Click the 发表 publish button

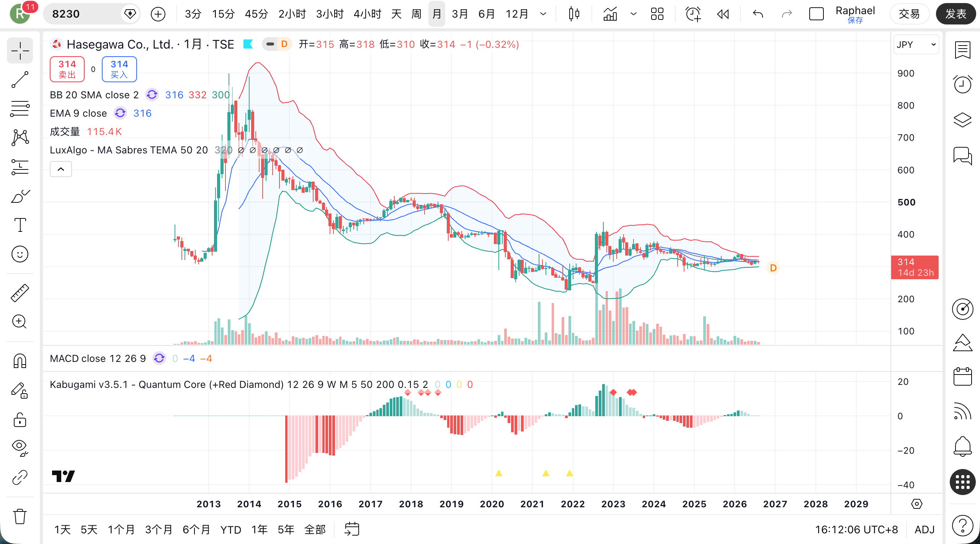pos(956,14)
